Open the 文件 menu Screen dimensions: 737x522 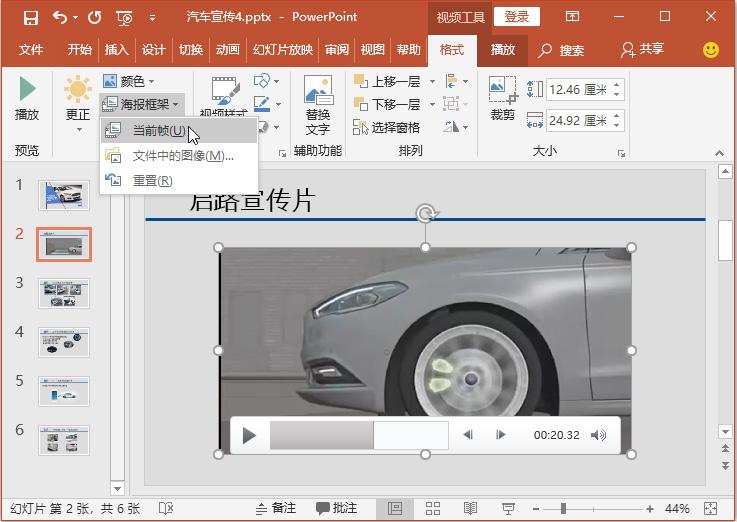pyautogui.click(x=31, y=49)
